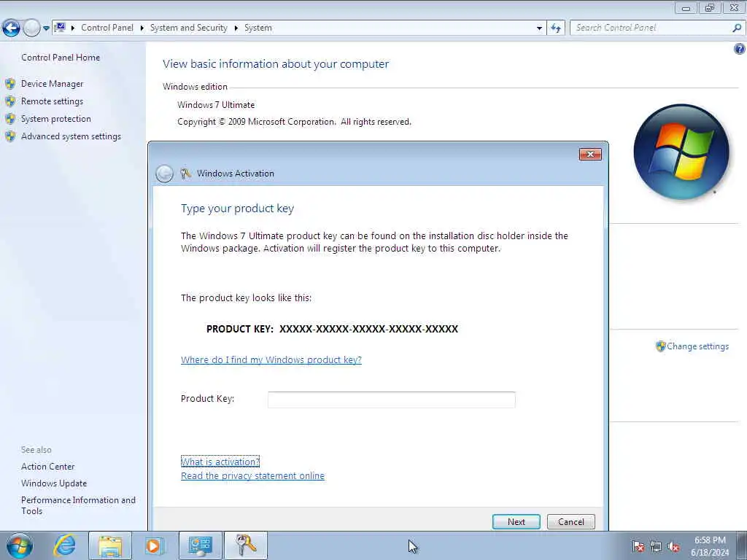Open Device Manager link
The height and width of the screenshot is (560, 747).
(52, 84)
